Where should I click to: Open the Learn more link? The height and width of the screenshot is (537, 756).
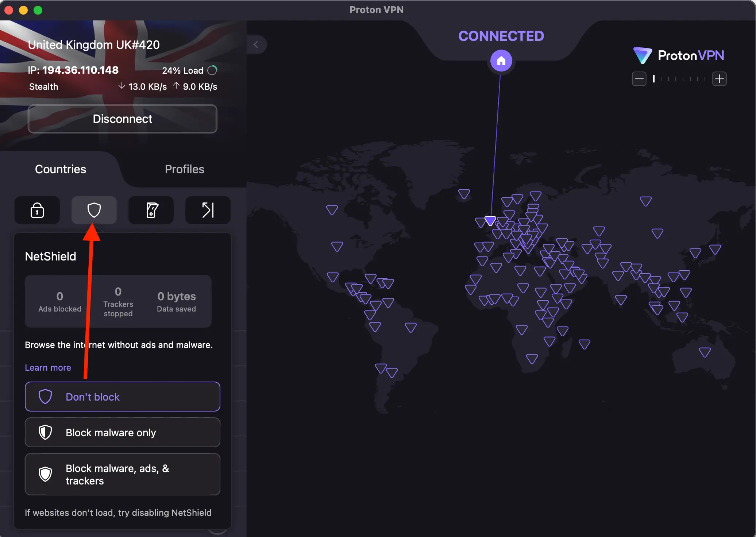pos(48,367)
